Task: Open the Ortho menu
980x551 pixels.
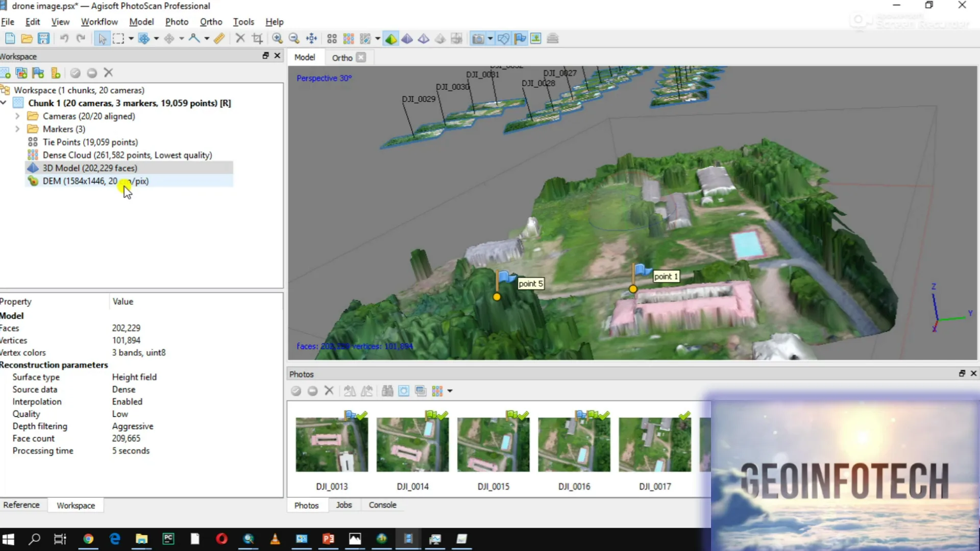Action: (211, 22)
